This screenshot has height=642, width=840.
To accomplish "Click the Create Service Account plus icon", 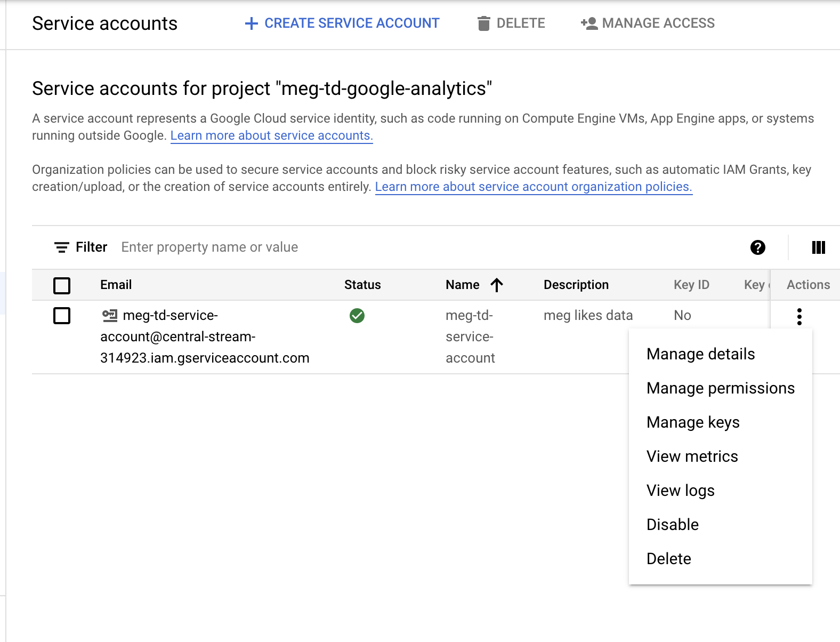I will (251, 23).
